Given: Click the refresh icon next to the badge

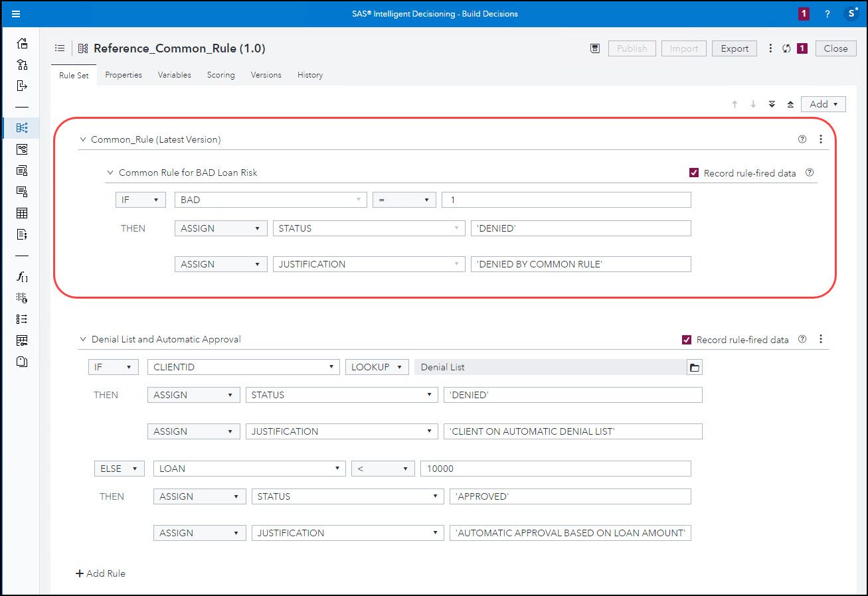Looking at the screenshot, I should pos(786,48).
